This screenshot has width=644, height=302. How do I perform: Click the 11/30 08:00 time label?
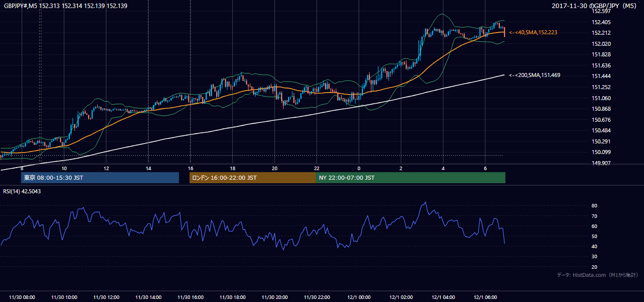coord(22,297)
